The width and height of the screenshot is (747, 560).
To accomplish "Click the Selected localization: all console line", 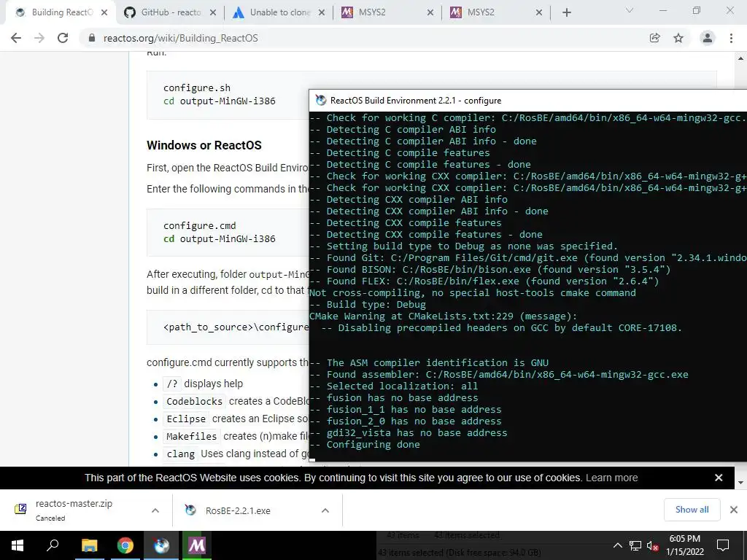I will tap(394, 386).
